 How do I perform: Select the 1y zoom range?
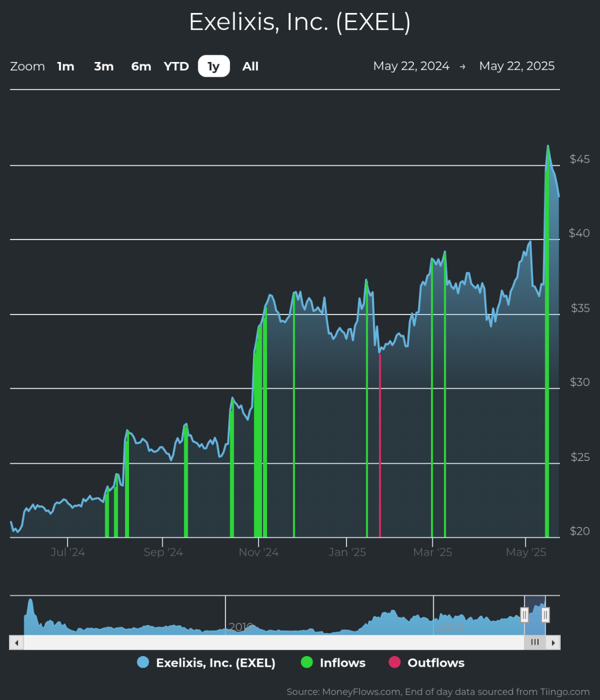tap(214, 67)
